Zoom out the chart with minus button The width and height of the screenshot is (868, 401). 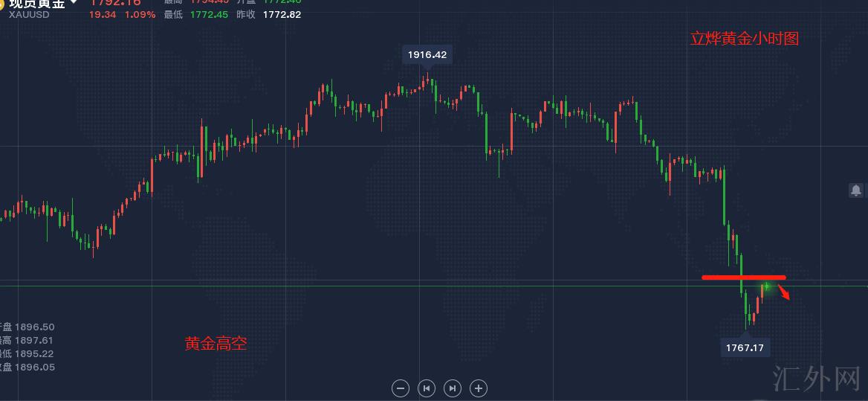click(x=400, y=388)
